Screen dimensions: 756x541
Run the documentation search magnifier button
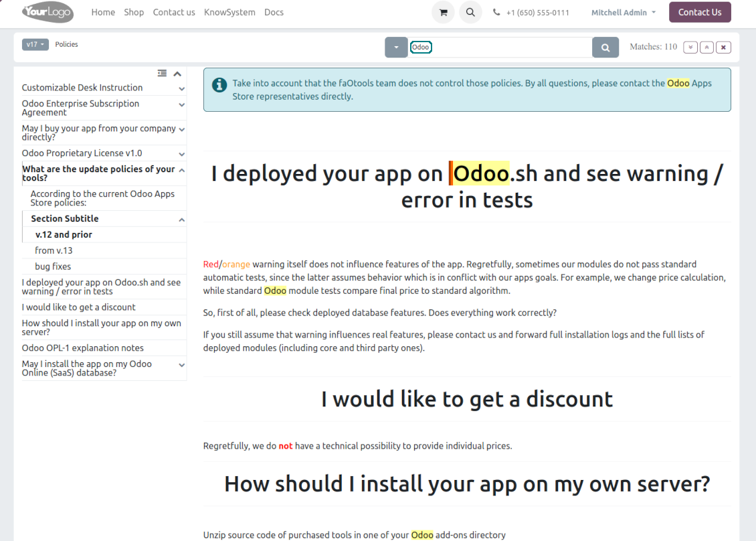[x=605, y=48]
